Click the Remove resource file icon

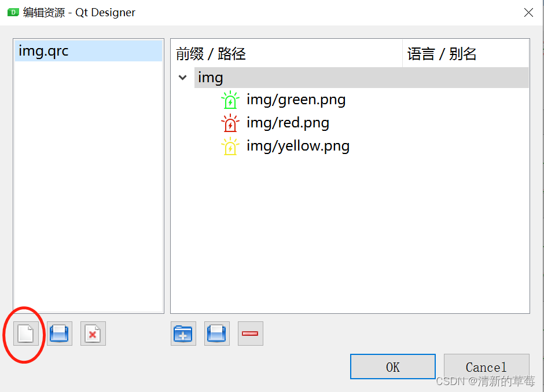point(93,334)
